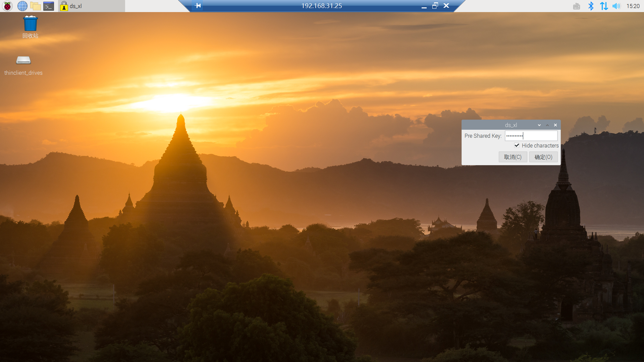Screen dimensions: 644x362
Task: Click the down chevron in the ds_xl dialog title bar
Action: pos(539,125)
